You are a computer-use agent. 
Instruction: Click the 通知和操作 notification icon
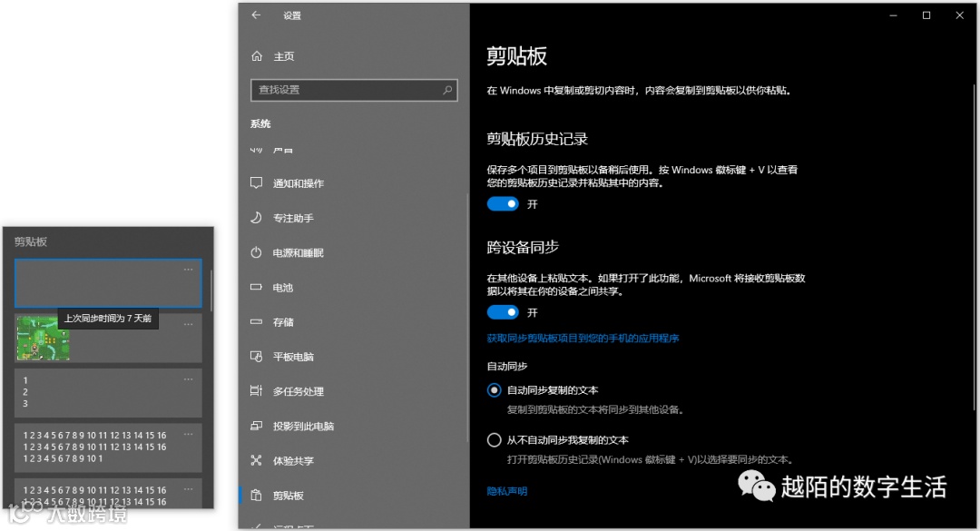click(256, 182)
